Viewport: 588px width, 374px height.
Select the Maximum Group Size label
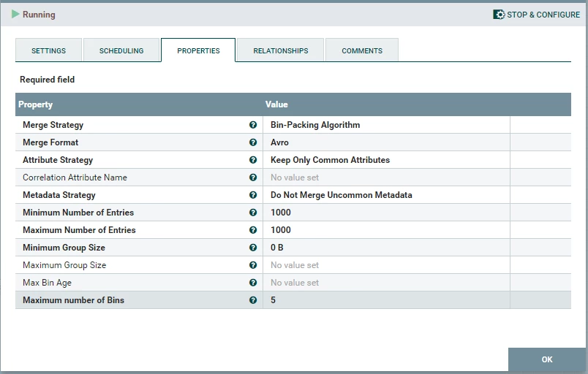(x=64, y=265)
